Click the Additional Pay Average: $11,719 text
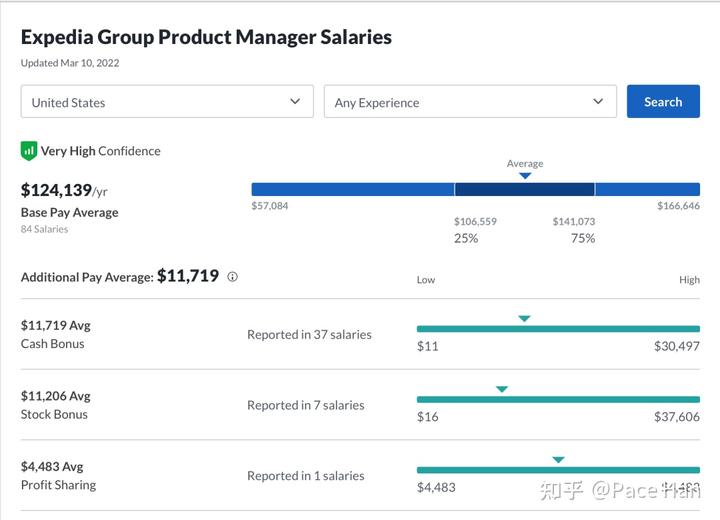720x520 pixels. pos(120,277)
